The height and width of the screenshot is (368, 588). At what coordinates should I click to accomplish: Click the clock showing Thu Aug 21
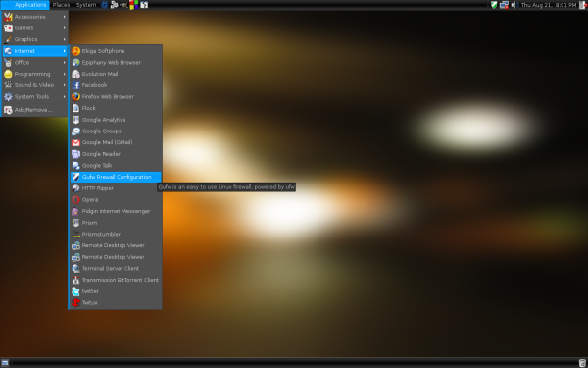point(549,5)
